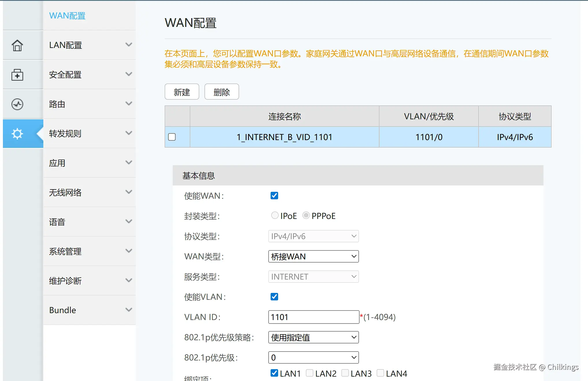Click the 删除 button
The width and height of the screenshot is (588, 381).
point(221,92)
